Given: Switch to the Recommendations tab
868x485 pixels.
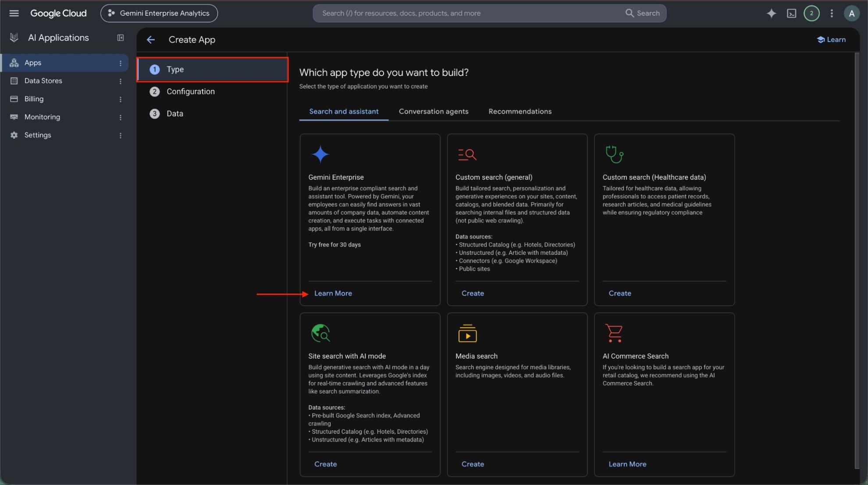Looking at the screenshot, I should pyautogui.click(x=520, y=111).
